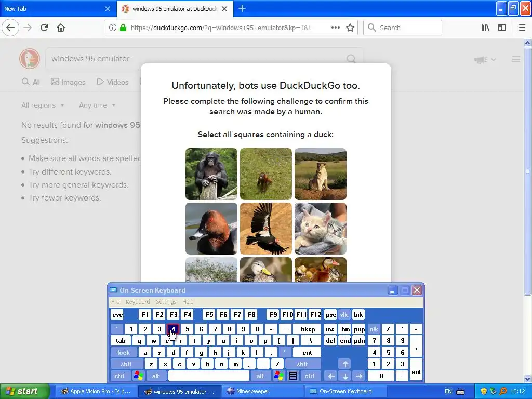Select the lioness image square
532x399 pixels.
(x=321, y=174)
